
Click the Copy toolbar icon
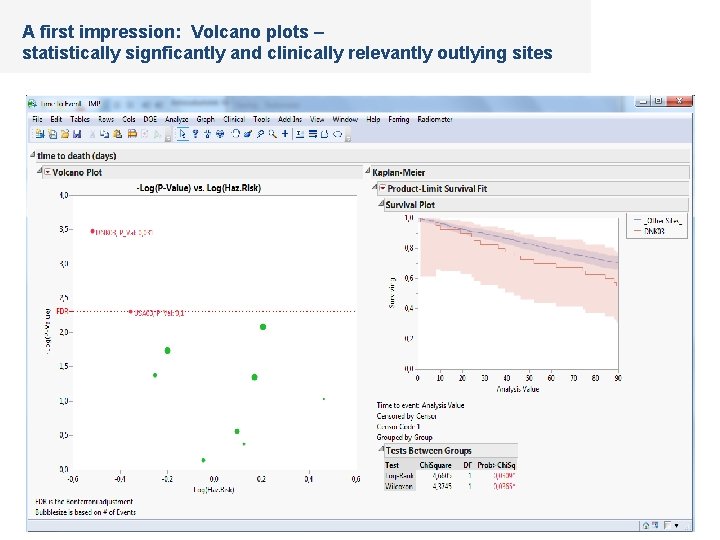coord(105,134)
